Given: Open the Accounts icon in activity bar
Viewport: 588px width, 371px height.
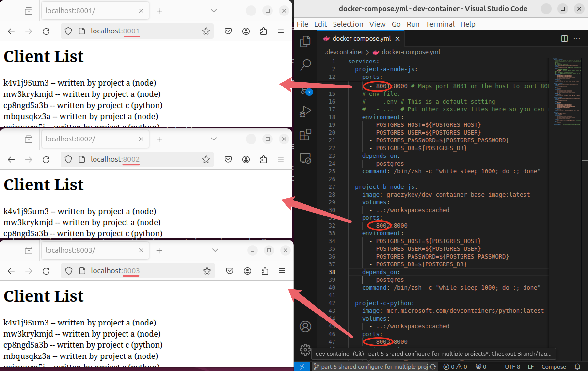Looking at the screenshot, I should pyautogui.click(x=305, y=326).
